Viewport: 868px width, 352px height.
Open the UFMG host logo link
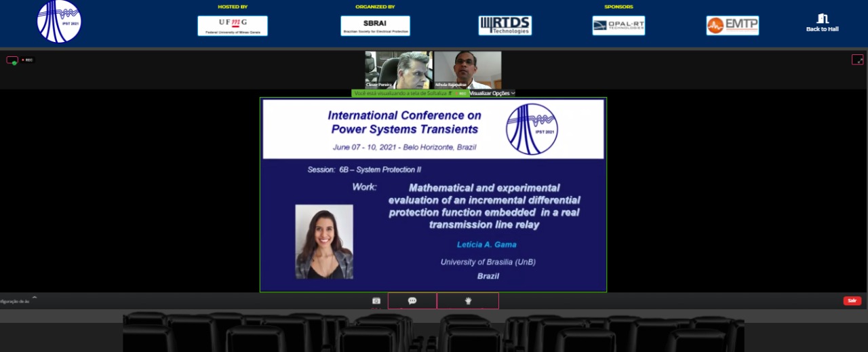point(233,26)
